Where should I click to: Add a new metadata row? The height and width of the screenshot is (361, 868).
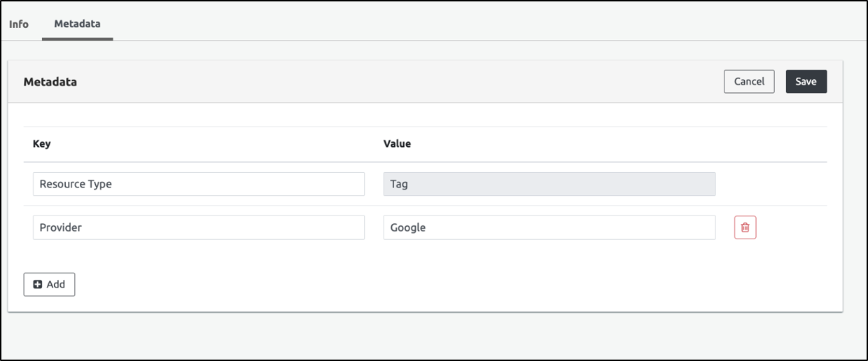(49, 284)
